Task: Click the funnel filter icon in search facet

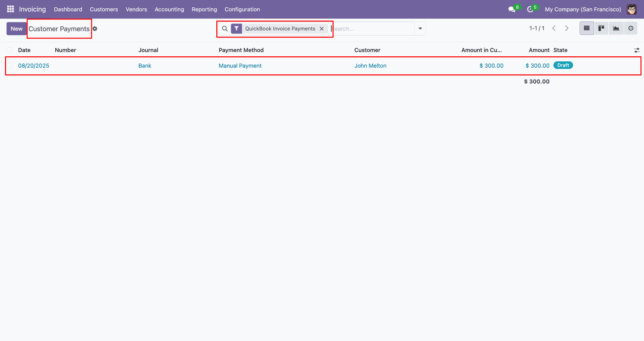Action: [x=236, y=29]
